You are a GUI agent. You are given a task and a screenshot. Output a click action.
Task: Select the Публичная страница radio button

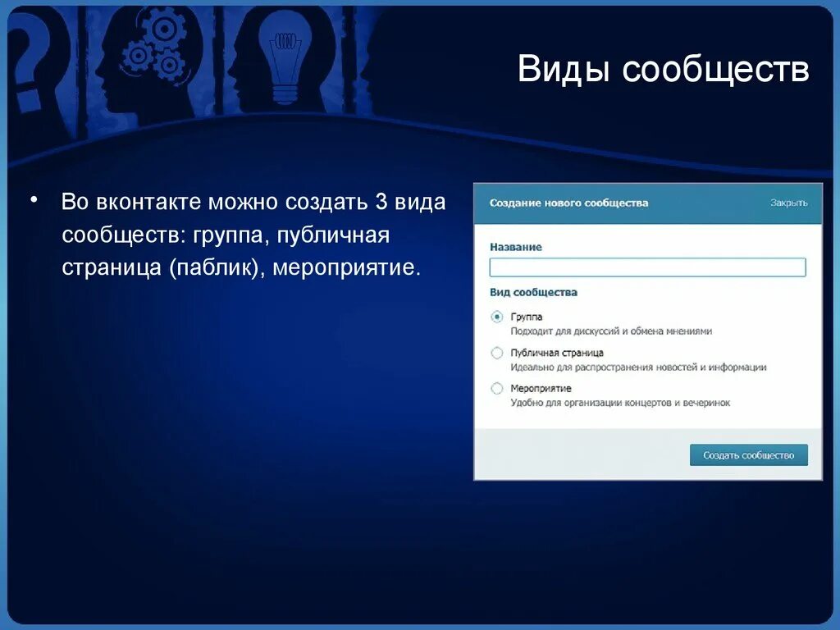497,353
